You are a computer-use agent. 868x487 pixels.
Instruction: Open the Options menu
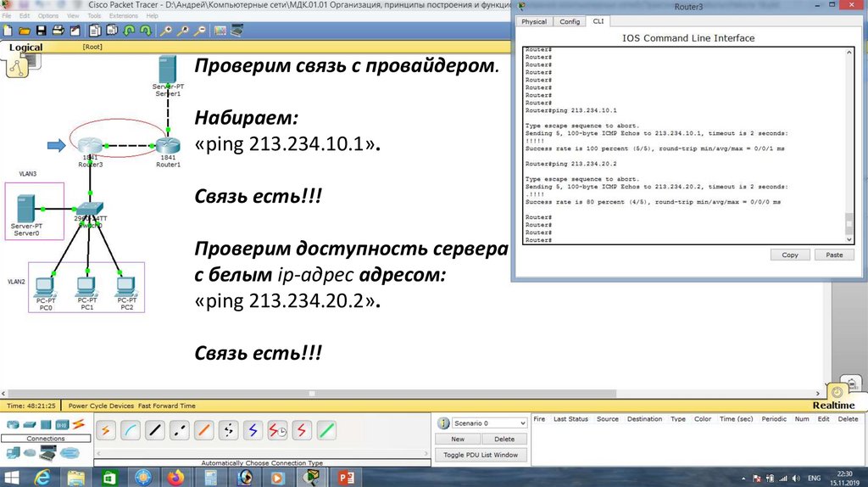[48, 16]
